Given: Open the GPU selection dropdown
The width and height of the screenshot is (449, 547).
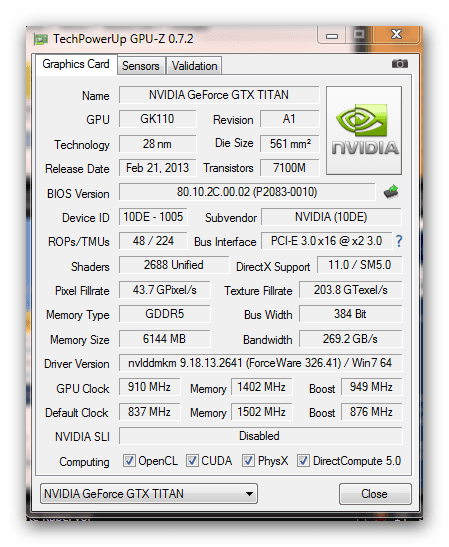Looking at the screenshot, I should tap(149, 494).
